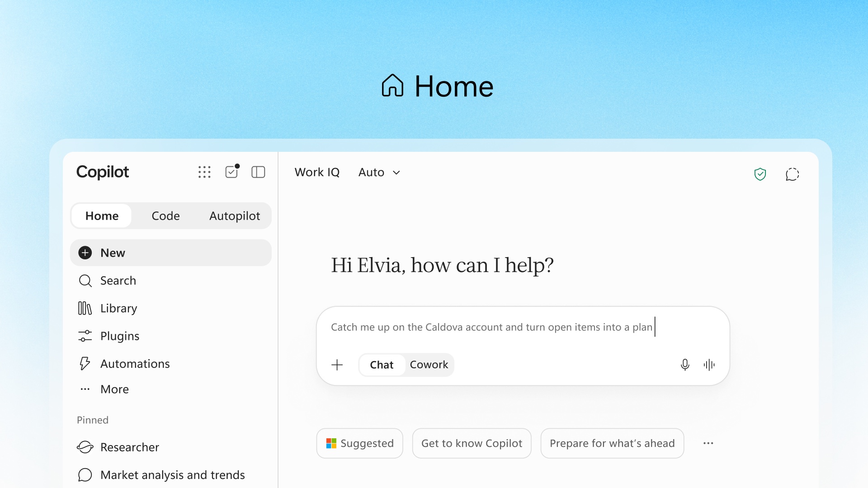Show more suggestion chips via ellipsis

pos(708,443)
